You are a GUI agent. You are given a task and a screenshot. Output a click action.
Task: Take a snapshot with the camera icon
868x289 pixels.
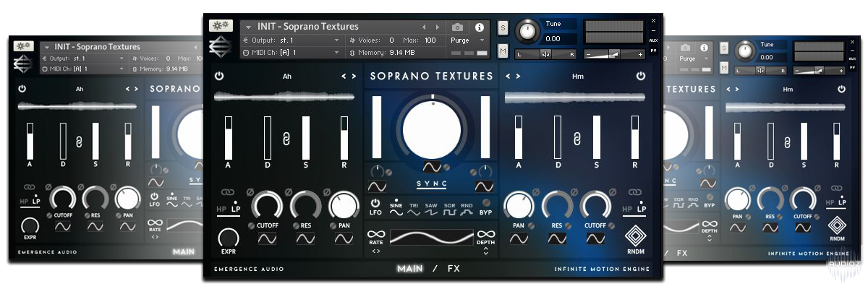pos(457,27)
